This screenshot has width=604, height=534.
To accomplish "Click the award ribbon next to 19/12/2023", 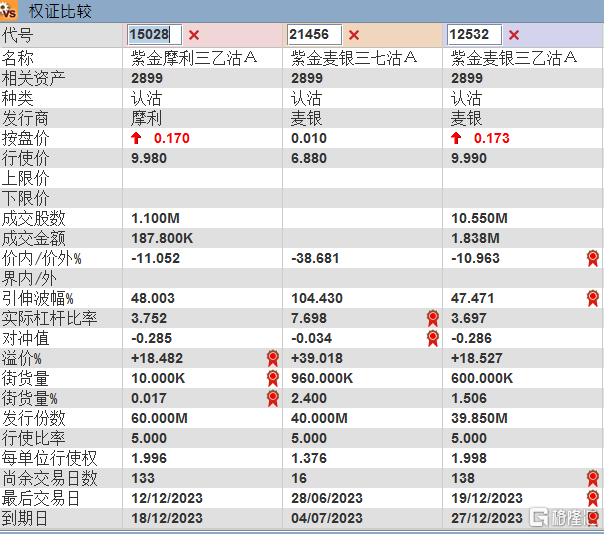I will point(593,499).
